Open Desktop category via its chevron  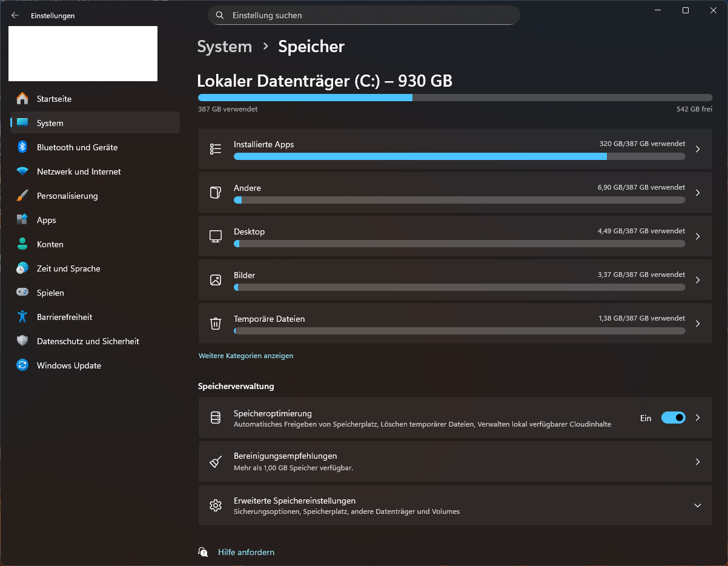click(698, 236)
